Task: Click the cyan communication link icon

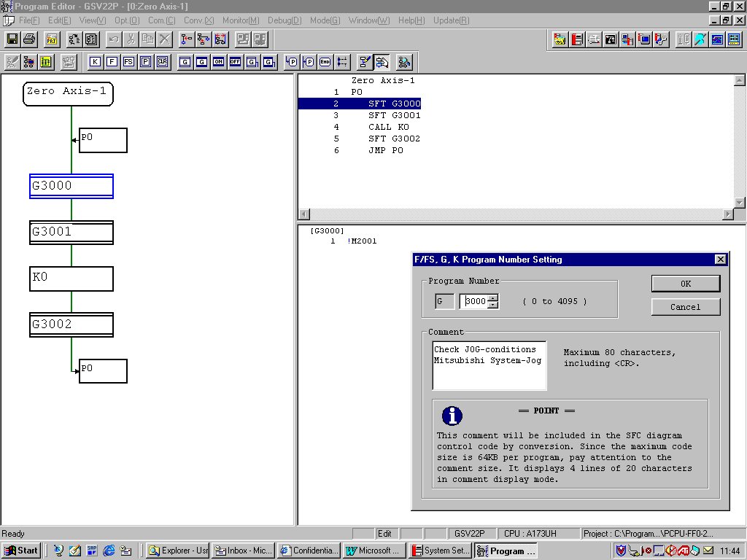Action: click(700, 39)
